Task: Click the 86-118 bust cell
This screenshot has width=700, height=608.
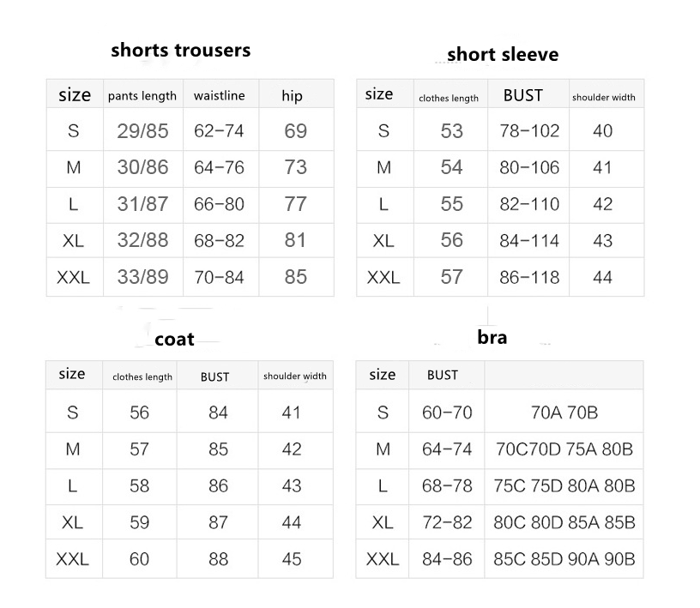Action: click(x=529, y=277)
